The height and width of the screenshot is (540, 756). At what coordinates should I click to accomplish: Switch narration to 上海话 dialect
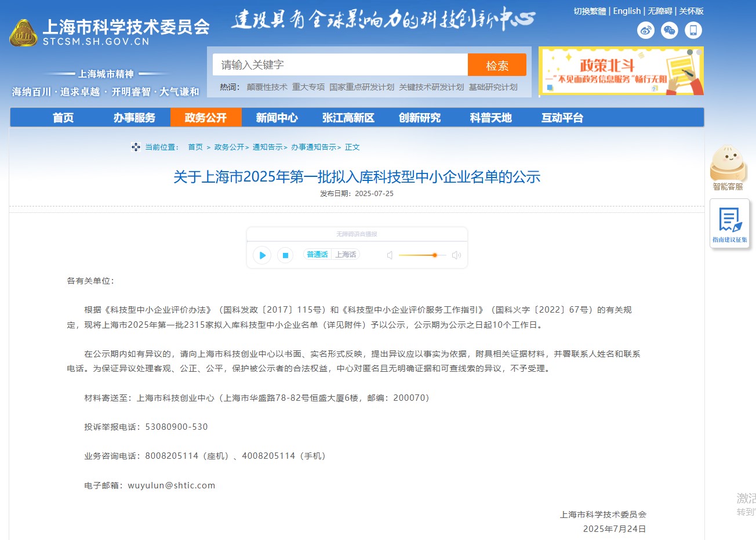pos(346,255)
